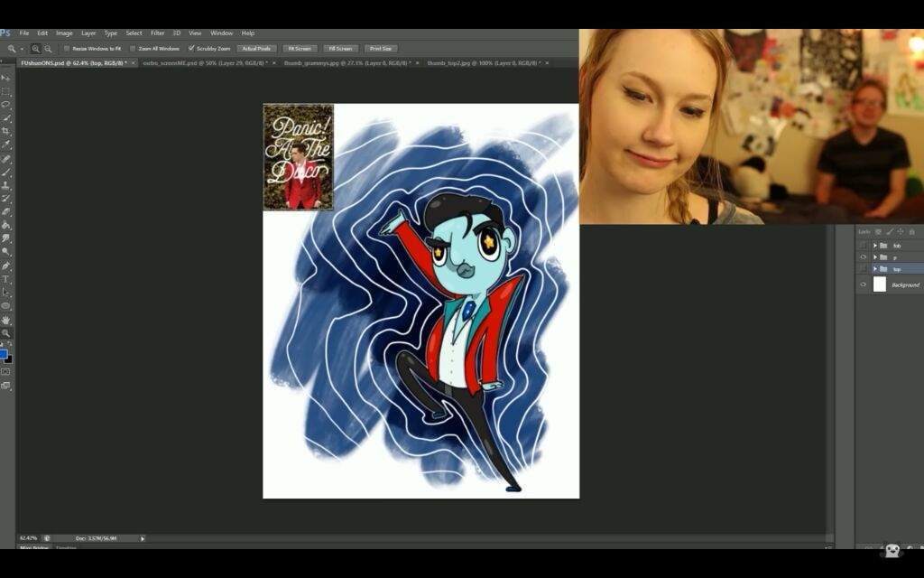Screen dimensions: 924x578
Task: Click lock position icon in Layers
Action: 900,232
